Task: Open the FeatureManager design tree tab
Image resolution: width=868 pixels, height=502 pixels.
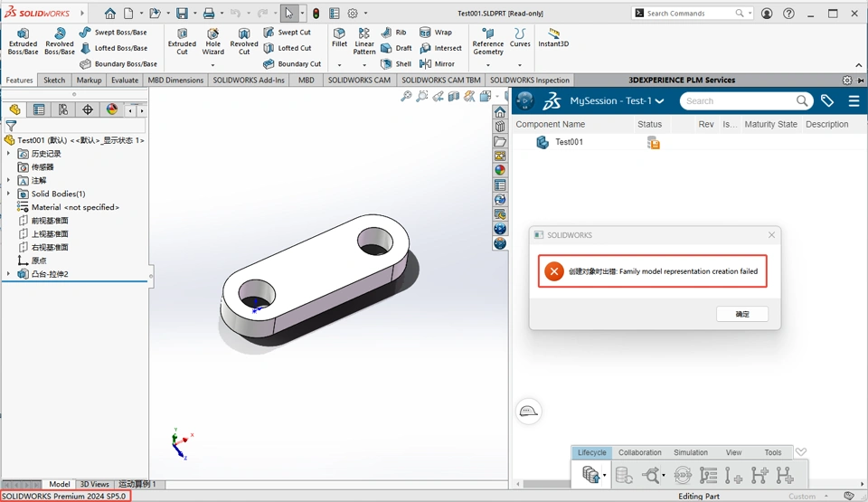Action: [15, 109]
